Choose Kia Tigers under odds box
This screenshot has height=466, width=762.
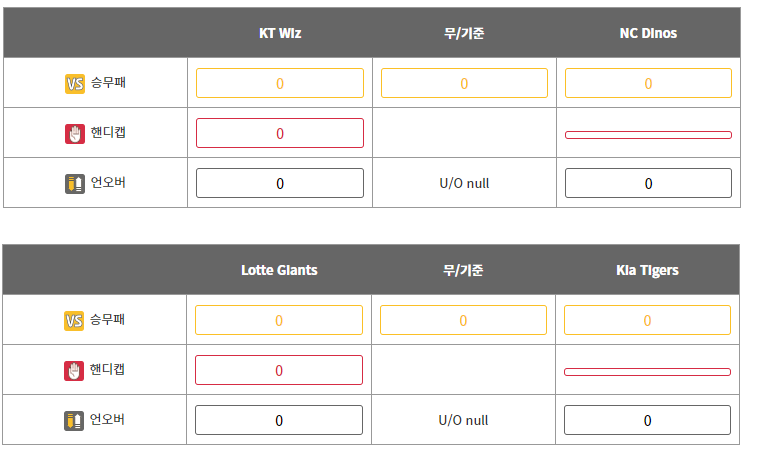pos(647,420)
